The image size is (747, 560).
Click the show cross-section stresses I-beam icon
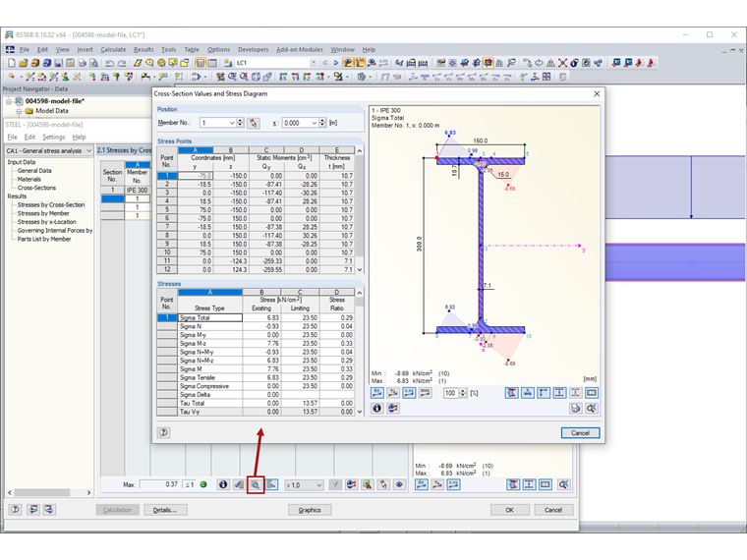coord(511,393)
